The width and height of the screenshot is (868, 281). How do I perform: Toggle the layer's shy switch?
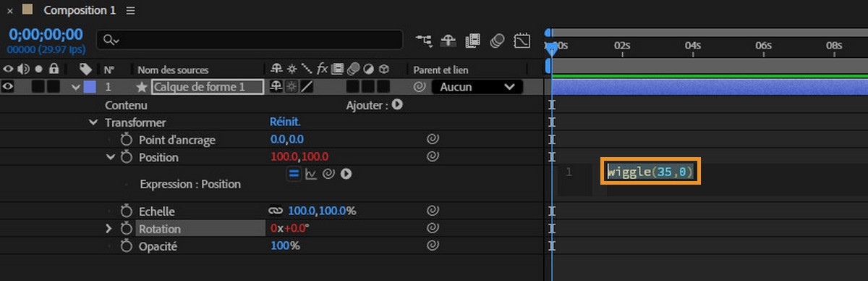point(276,87)
